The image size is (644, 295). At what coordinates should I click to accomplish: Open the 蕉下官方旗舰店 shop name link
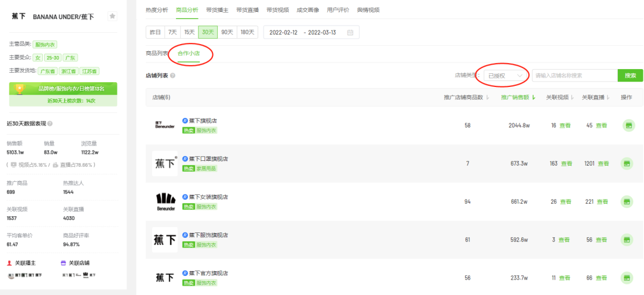click(208, 274)
